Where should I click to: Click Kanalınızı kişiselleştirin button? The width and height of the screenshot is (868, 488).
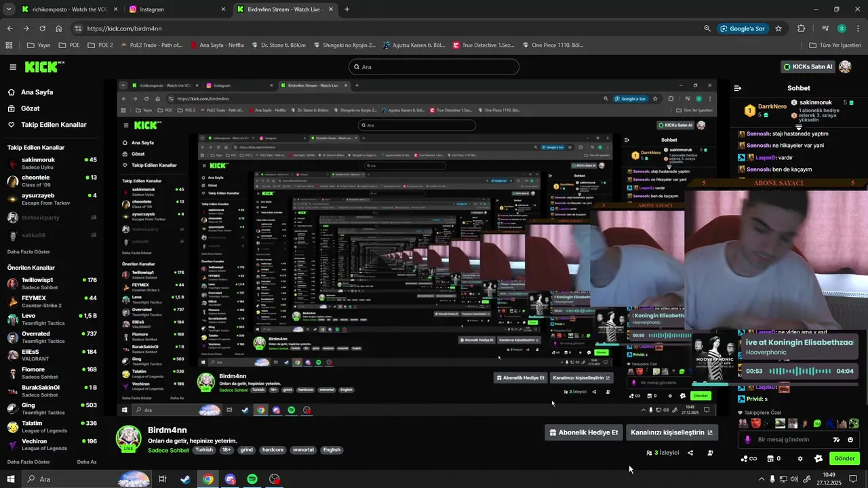(x=671, y=432)
